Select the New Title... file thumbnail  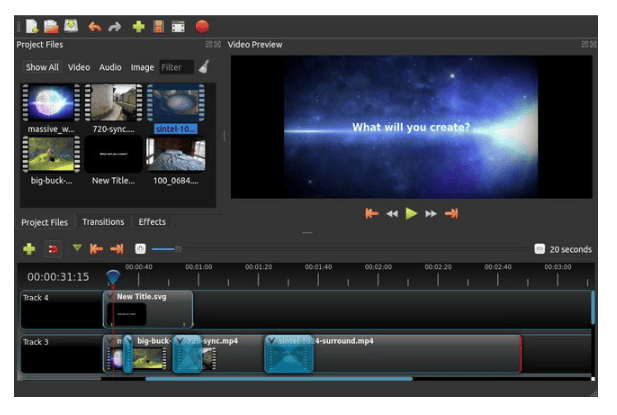pos(113,154)
